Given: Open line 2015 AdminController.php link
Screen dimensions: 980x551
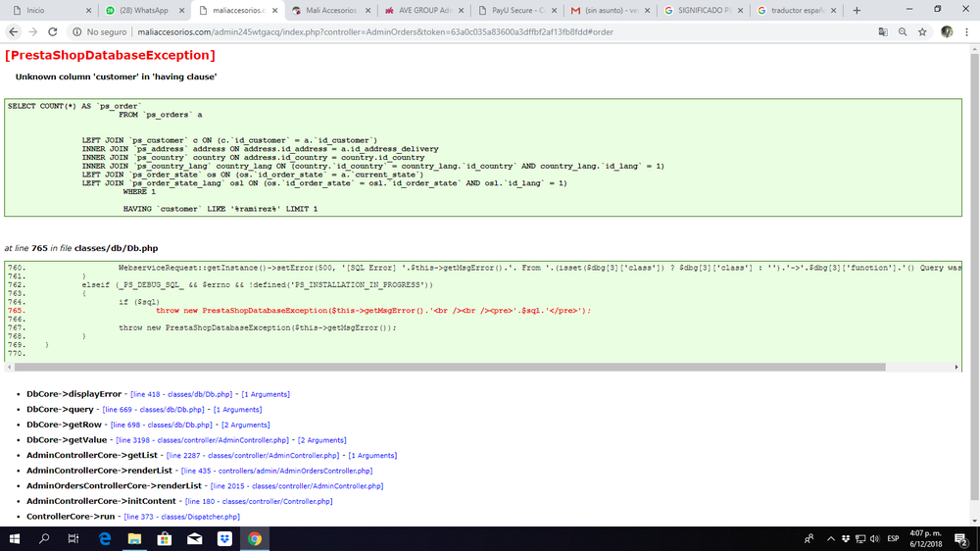Looking at the screenshot, I should tap(297, 486).
